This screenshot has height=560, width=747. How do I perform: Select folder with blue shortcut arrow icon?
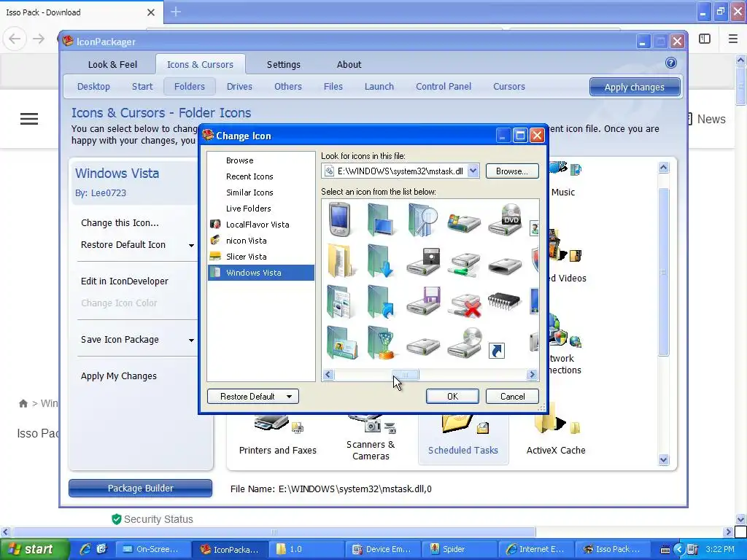pyautogui.click(x=380, y=301)
